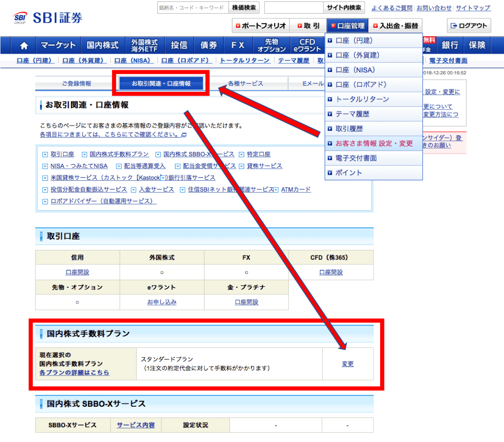Click the 株価検索 button

coord(244,8)
